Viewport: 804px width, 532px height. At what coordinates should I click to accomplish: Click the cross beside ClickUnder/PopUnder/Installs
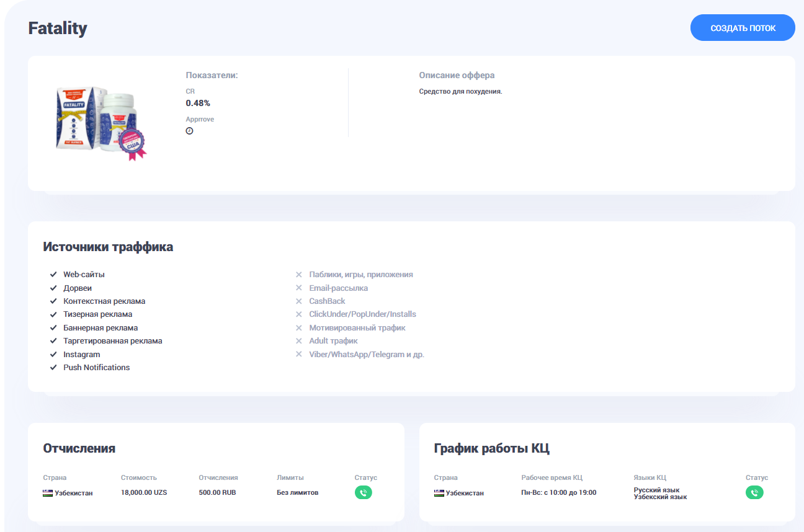coord(298,314)
